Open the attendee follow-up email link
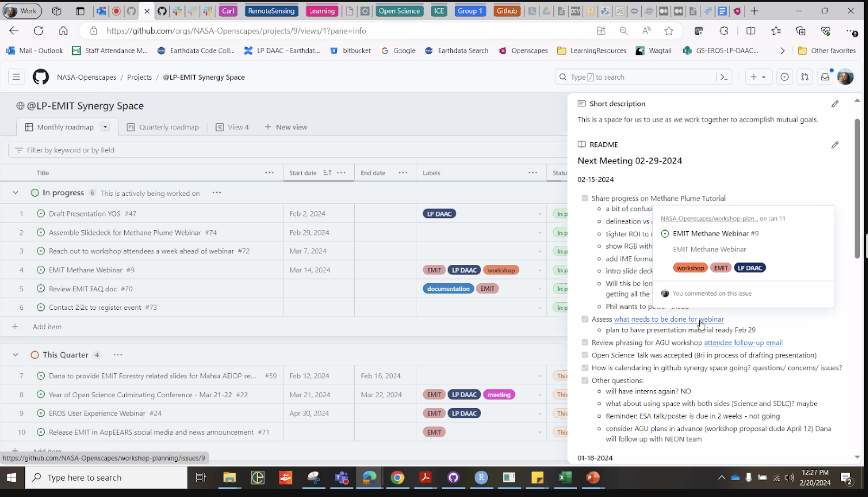This screenshot has height=497, width=868. point(743,342)
